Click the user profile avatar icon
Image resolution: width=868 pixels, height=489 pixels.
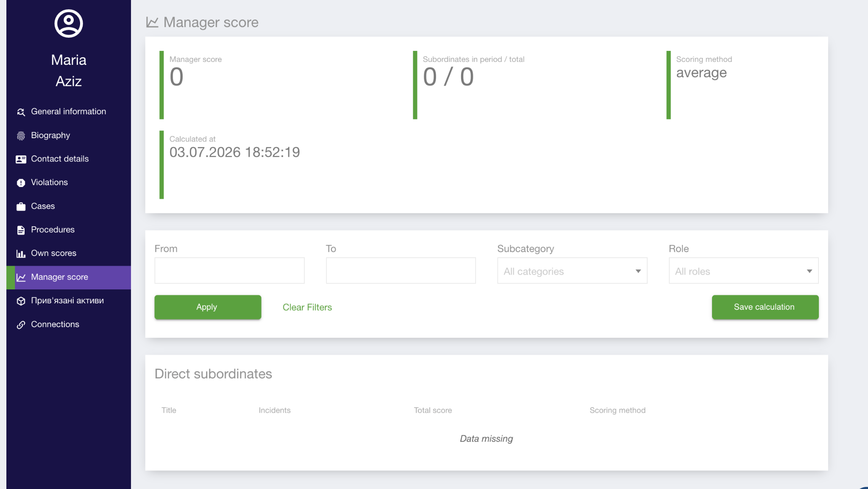tap(69, 23)
